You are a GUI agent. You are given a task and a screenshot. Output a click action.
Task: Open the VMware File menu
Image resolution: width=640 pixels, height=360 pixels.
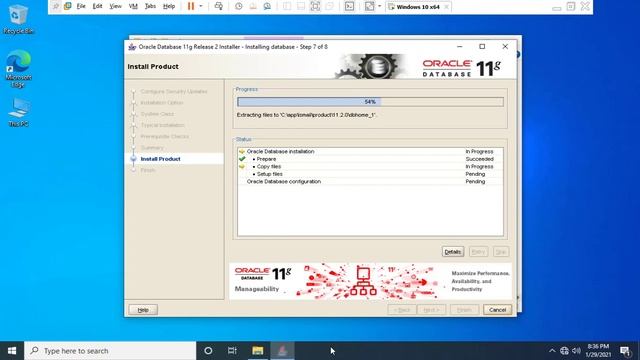coord(81,6)
